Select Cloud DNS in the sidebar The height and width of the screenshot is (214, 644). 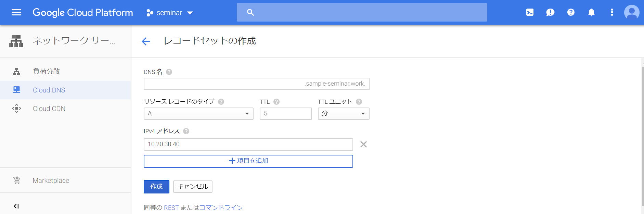65,90
